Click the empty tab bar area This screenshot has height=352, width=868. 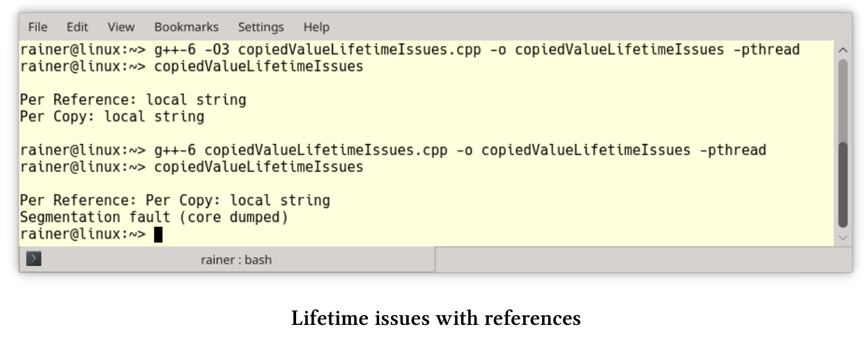pyautogui.click(x=641, y=259)
